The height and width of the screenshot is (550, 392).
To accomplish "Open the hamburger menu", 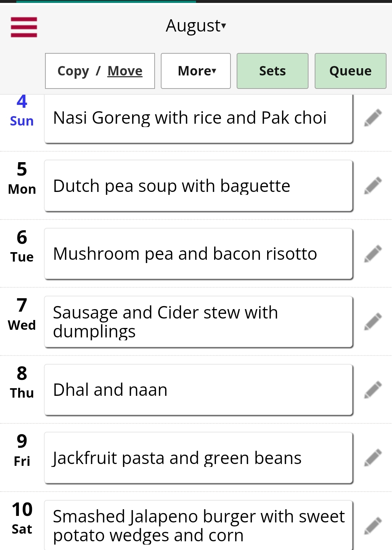I will pos(24,27).
